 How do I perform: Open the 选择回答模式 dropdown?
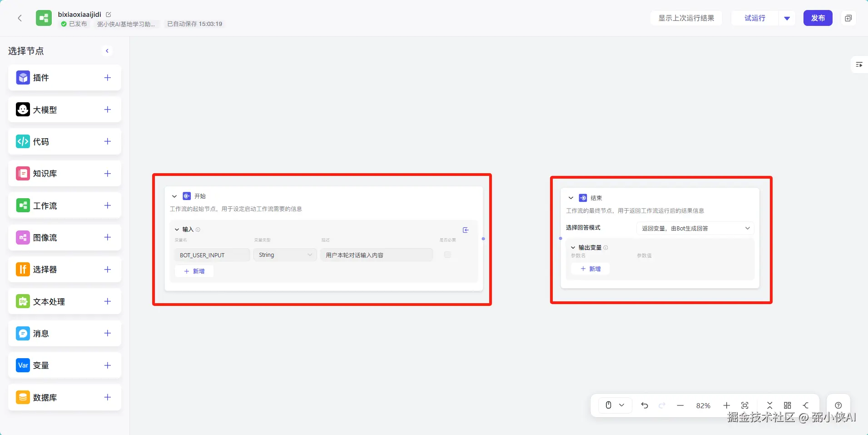click(695, 228)
